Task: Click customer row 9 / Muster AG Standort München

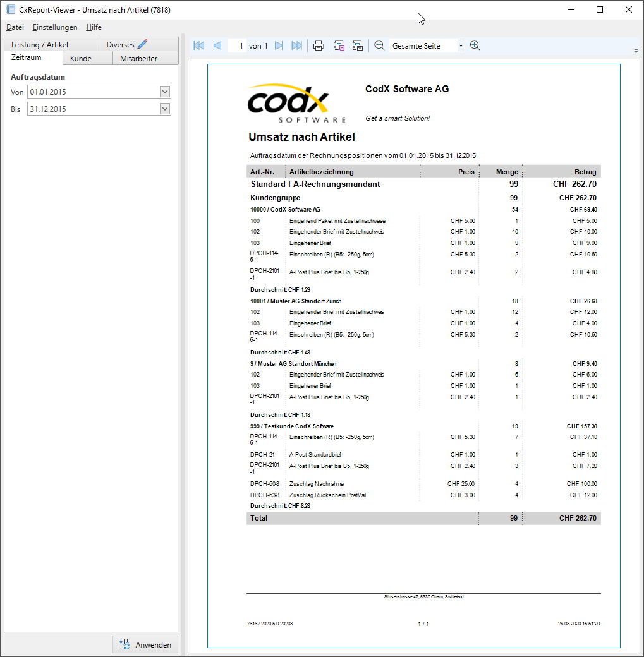Action: pos(423,364)
